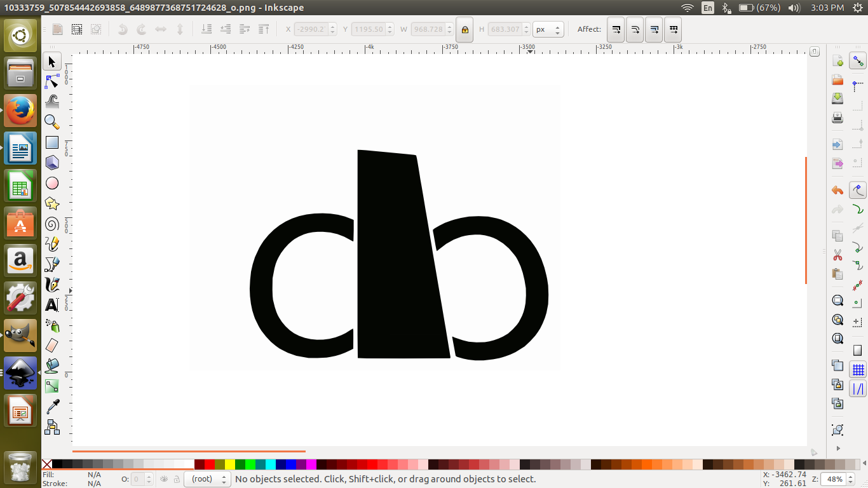The height and width of the screenshot is (488, 868).
Task: Choose the Node edit tool
Action: (52, 82)
